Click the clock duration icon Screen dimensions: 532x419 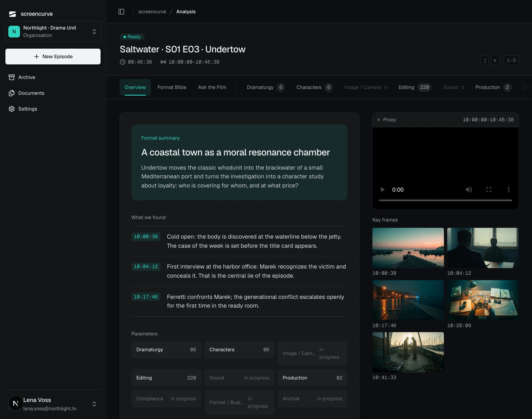point(123,62)
